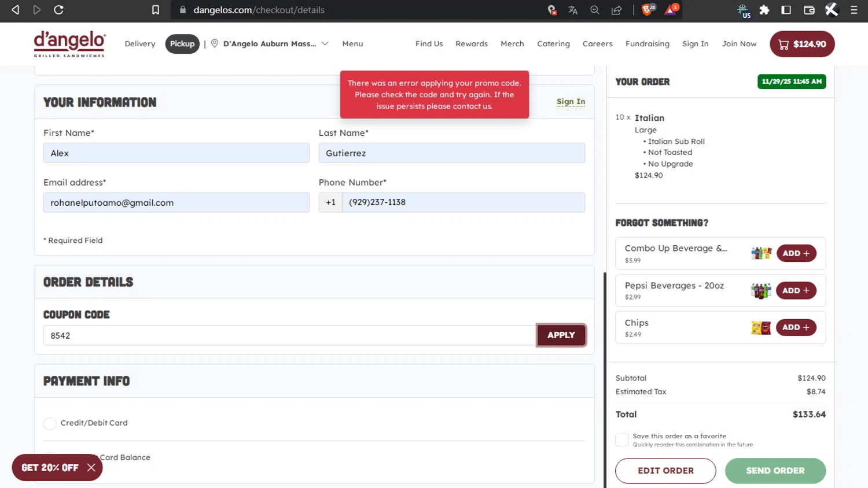Add Combo Up Beverage to order
This screenshot has width=868, height=488.
796,253
